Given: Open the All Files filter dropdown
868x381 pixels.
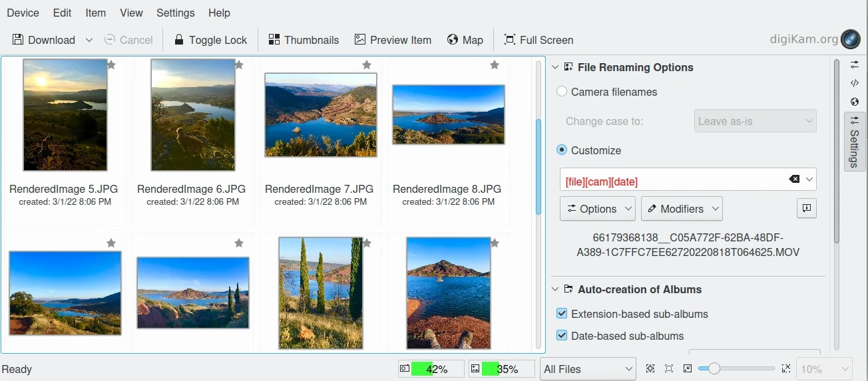Looking at the screenshot, I should pos(588,369).
